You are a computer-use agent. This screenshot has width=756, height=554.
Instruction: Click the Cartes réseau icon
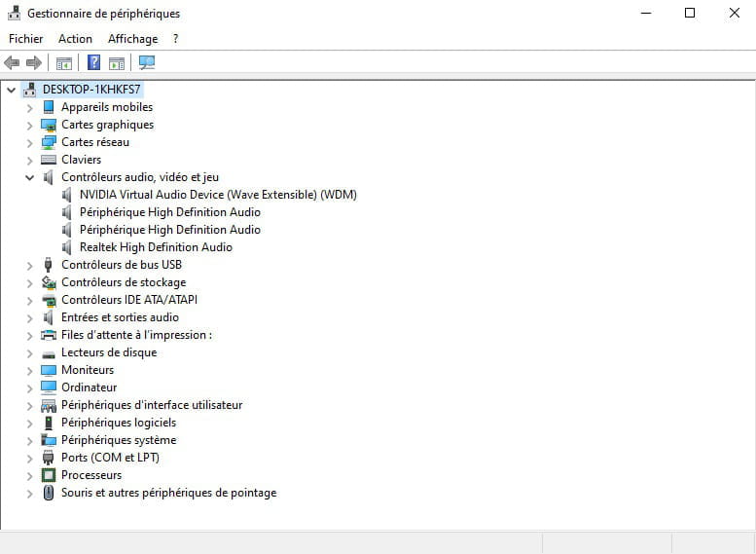[x=49, y=142]
